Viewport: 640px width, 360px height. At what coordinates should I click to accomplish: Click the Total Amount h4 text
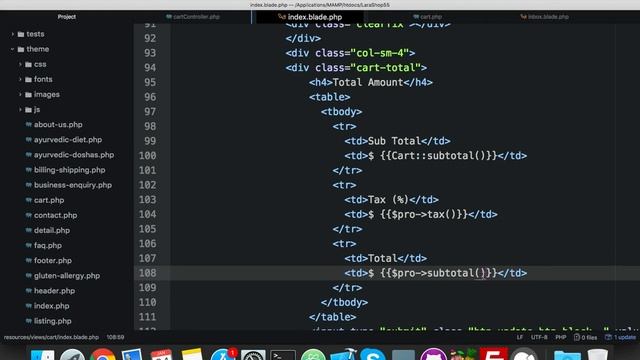coord(368,82)
